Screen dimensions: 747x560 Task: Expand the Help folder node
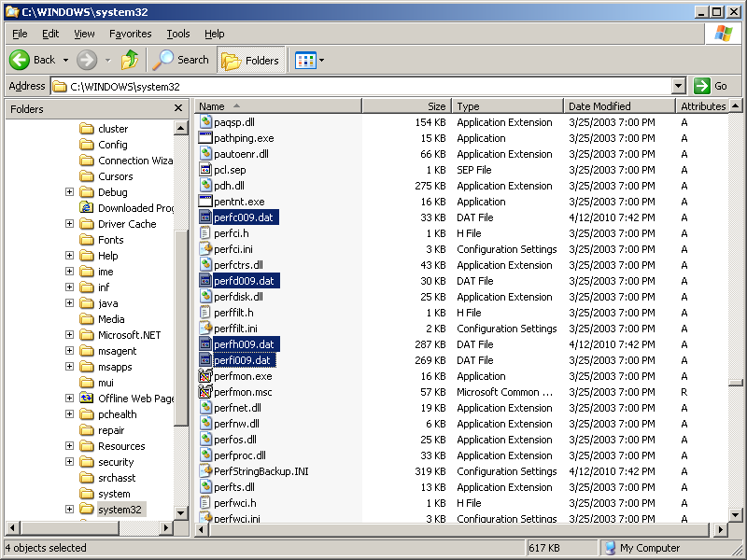tap(69, 255)
